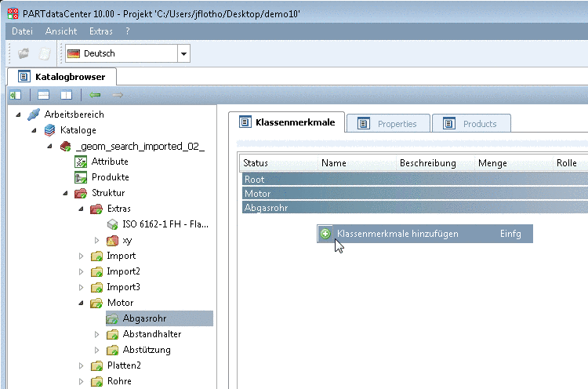
Task: Click the Katalogbrowser tab icon
Action: (x=24, y=77)
